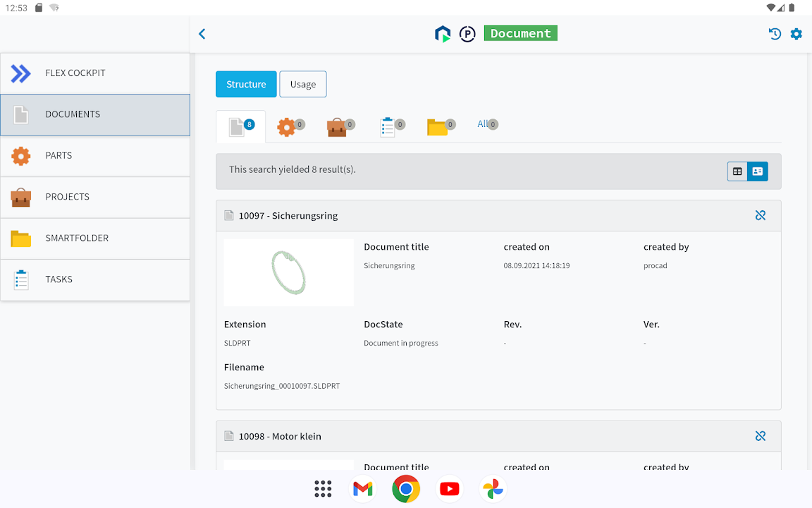Image resolution: width=812 pixels, height=508 pixels.
Task: Click the back arrow in header
Action: 202,34
